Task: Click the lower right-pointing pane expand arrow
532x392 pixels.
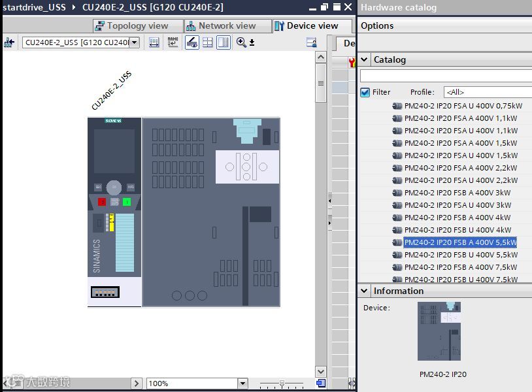Action: tap(330, 223)
